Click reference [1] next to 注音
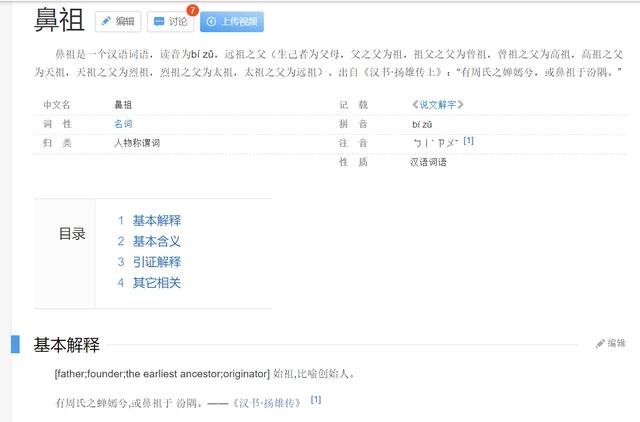Viewport: 640px width, 422px height. (x=469, y=141)
